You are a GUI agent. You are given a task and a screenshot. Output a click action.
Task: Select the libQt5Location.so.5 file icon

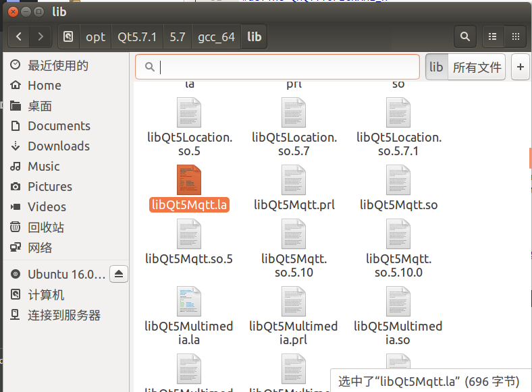click(189, 113)
